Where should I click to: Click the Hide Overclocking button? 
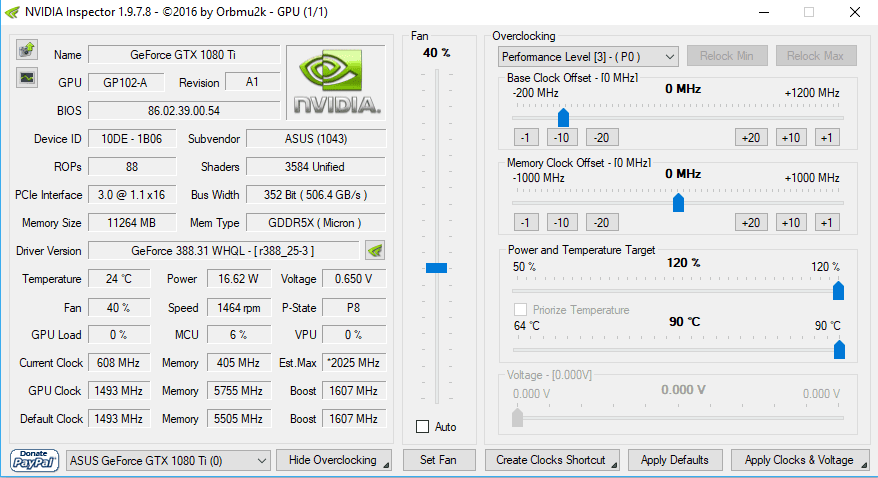pyautogui.click(x=334, y=460)
